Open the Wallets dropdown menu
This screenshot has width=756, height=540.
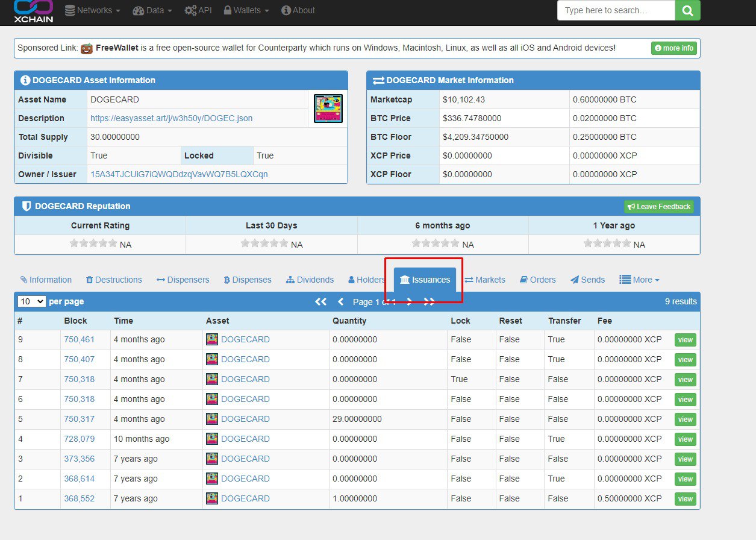[x=246, y=10]
